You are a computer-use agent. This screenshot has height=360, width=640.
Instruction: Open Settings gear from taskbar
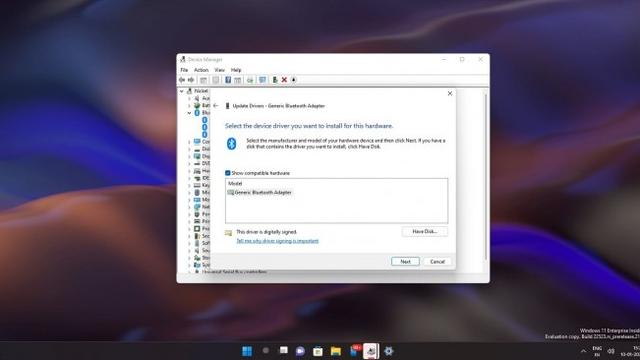tap(389, 351)
